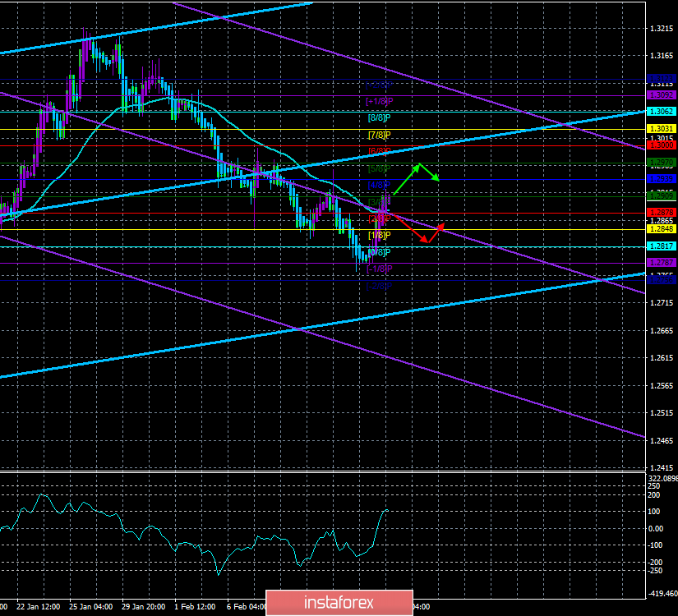Select the blue 1.2939 price tag
The width and height of the screenshot is (678, 616).
661,179
